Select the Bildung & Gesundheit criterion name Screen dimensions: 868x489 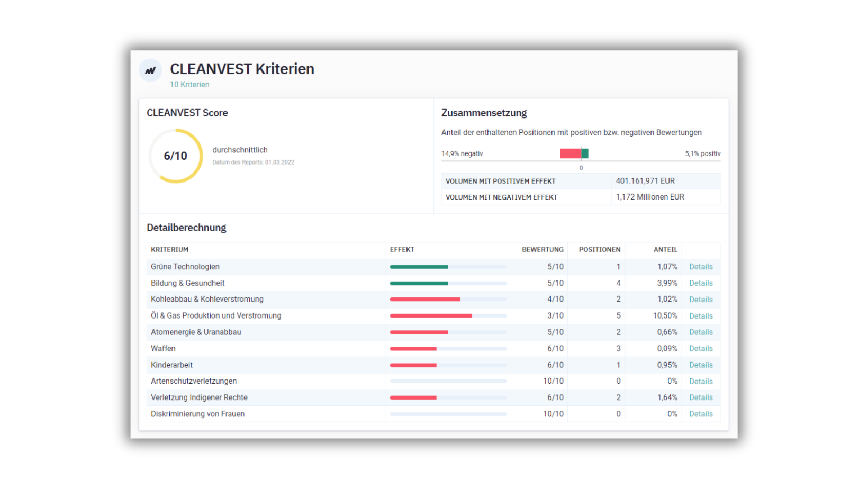(x=188, y=283)
